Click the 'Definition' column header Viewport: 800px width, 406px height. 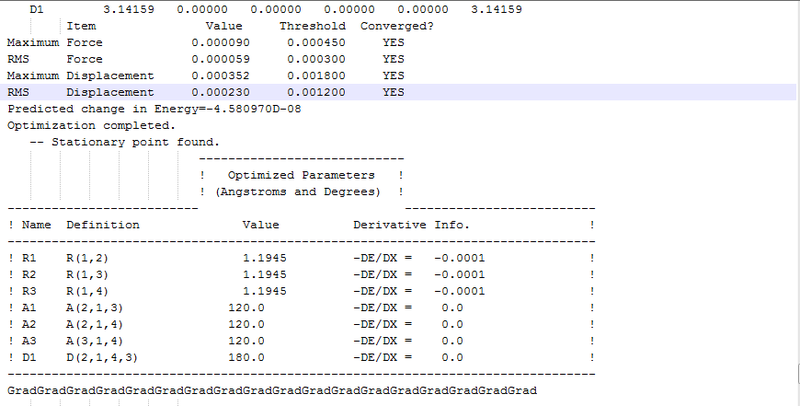103,225
